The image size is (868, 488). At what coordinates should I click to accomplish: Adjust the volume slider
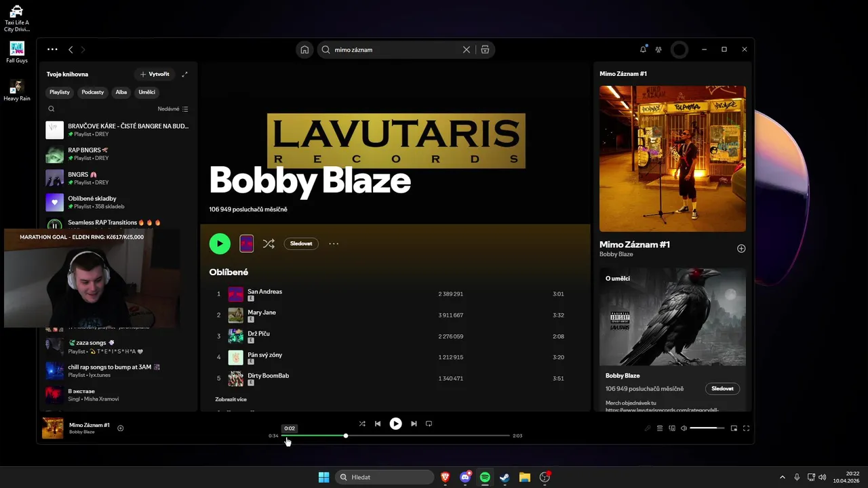[707, 428]
